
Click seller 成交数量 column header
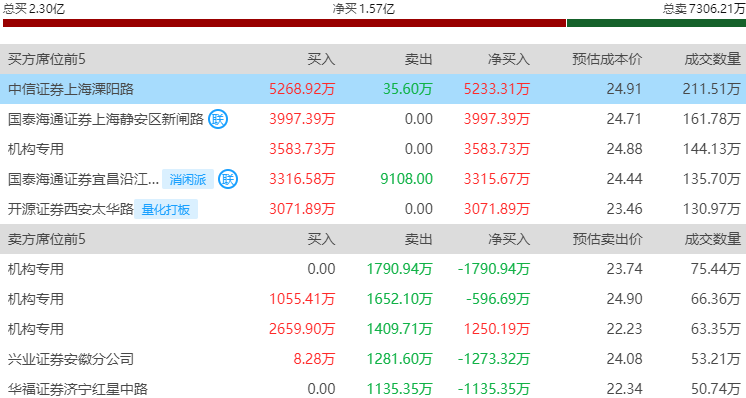pyautogui.click(x=713, y=239)
